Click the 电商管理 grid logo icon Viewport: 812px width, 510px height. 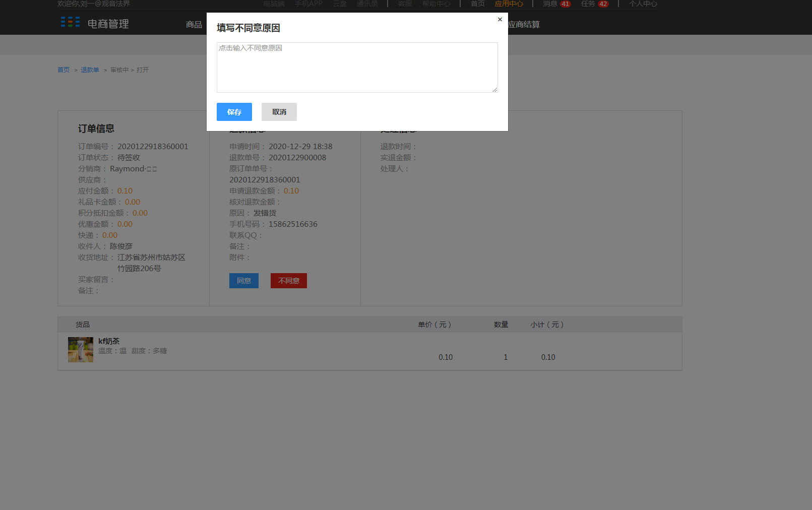71,22
